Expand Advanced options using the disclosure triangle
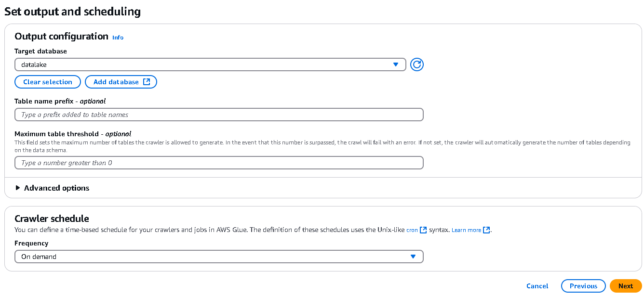 click(18, 188)
